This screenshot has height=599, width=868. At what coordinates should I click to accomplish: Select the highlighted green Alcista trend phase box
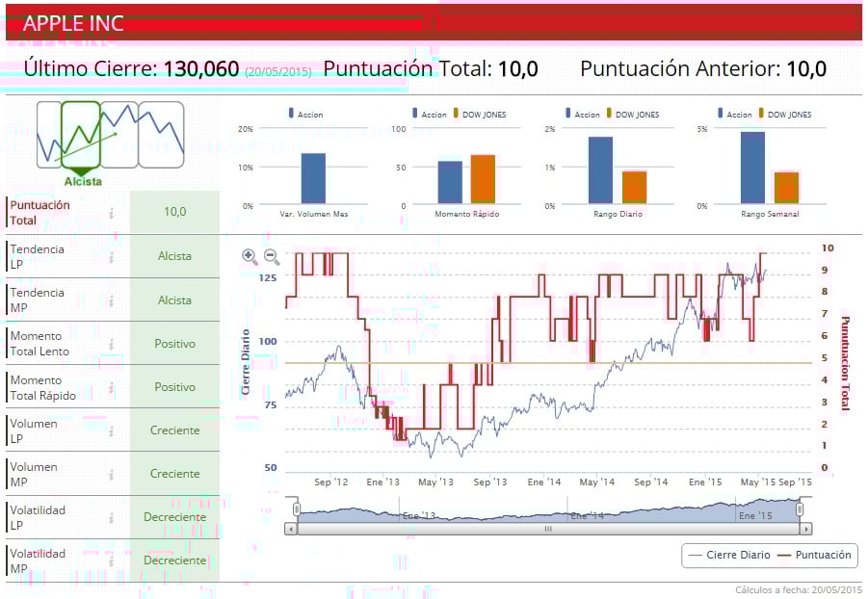(x=80, y=135)
